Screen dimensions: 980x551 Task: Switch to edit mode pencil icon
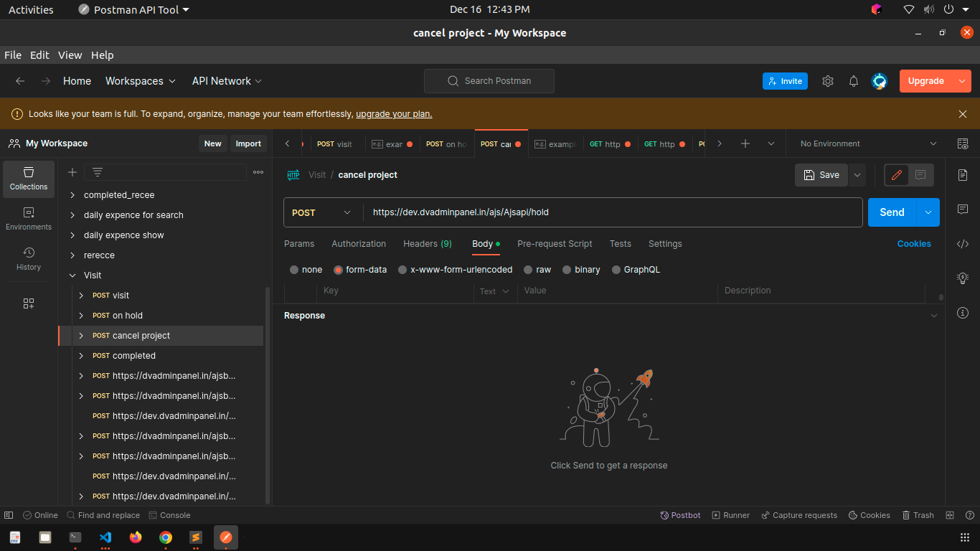(x=896, y=175)
